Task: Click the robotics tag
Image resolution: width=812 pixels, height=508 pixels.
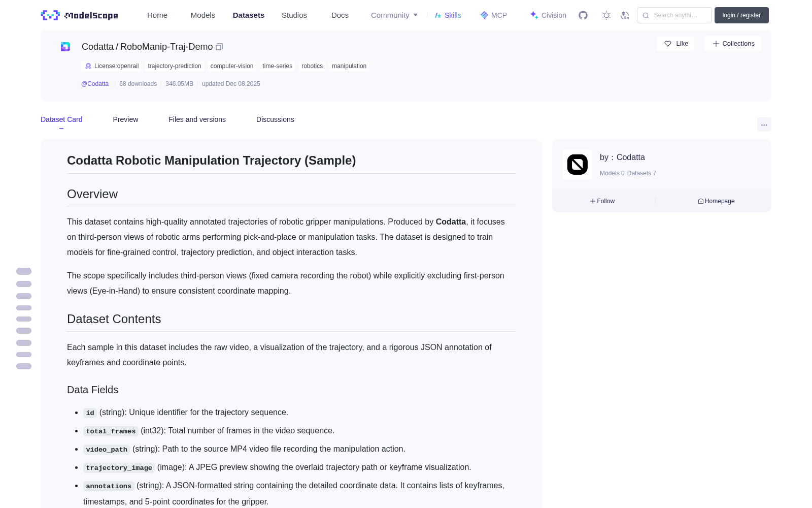Action: (x=312, y=66)
